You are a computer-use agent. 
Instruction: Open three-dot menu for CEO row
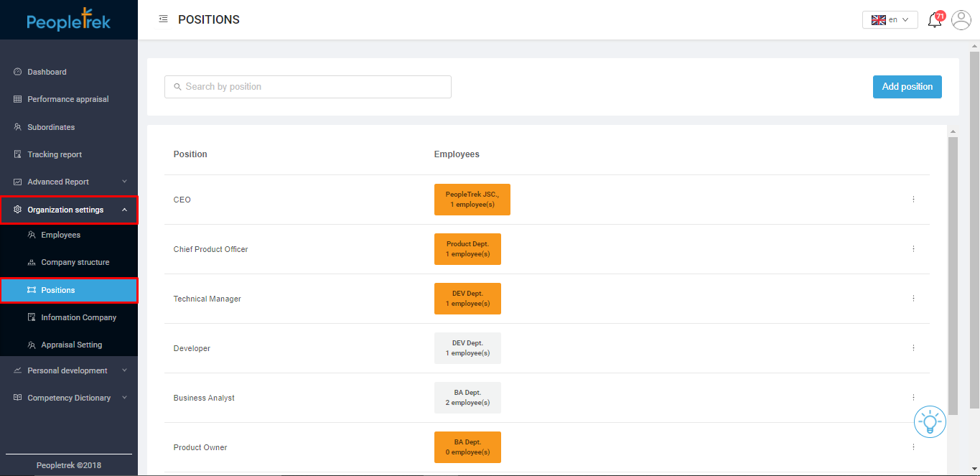click(913, 200)
